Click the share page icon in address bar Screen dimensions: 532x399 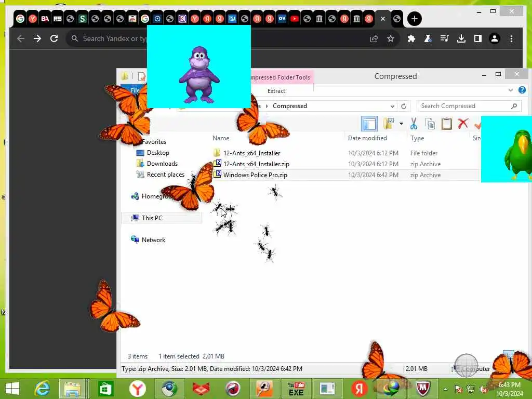click(374, 38)
